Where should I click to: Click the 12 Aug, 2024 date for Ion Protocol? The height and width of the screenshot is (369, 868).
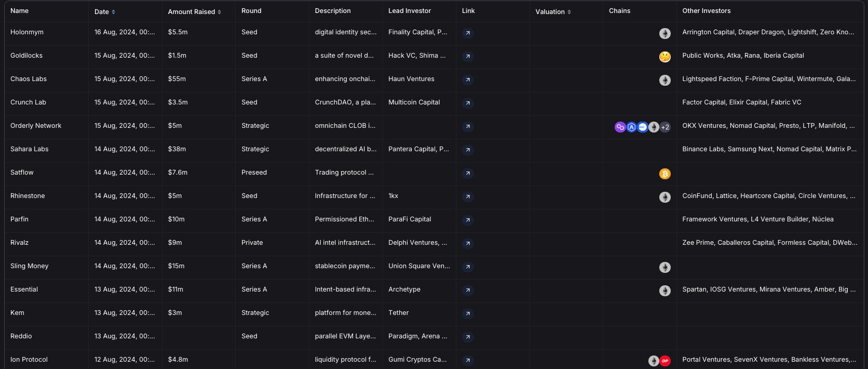tap(125, 360)
